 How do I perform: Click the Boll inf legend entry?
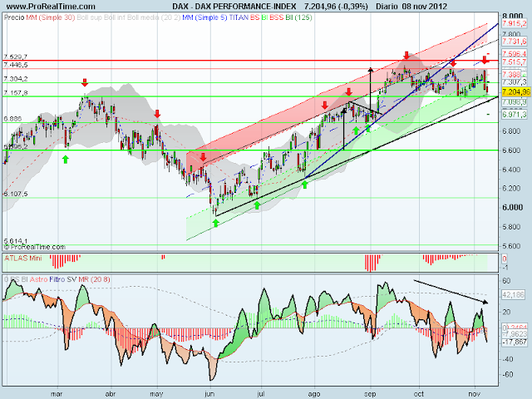[115, 17]
